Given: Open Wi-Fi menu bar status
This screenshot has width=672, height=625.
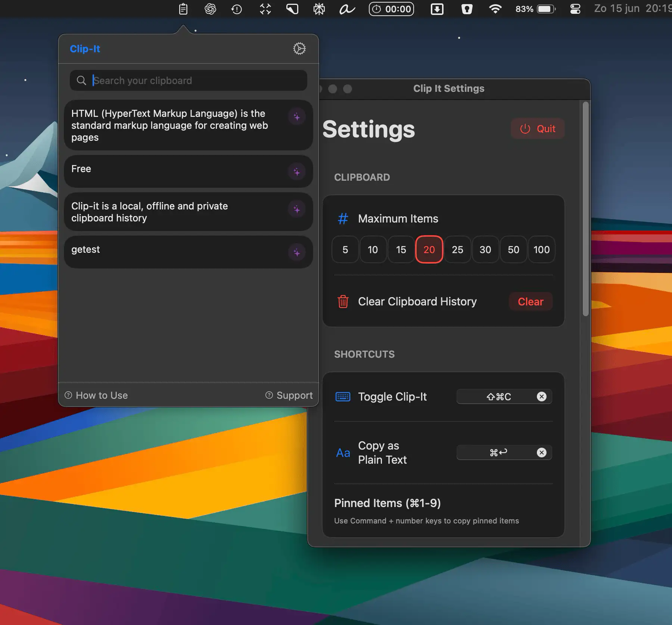Looking at the screenshot, I should coord(495,9).
